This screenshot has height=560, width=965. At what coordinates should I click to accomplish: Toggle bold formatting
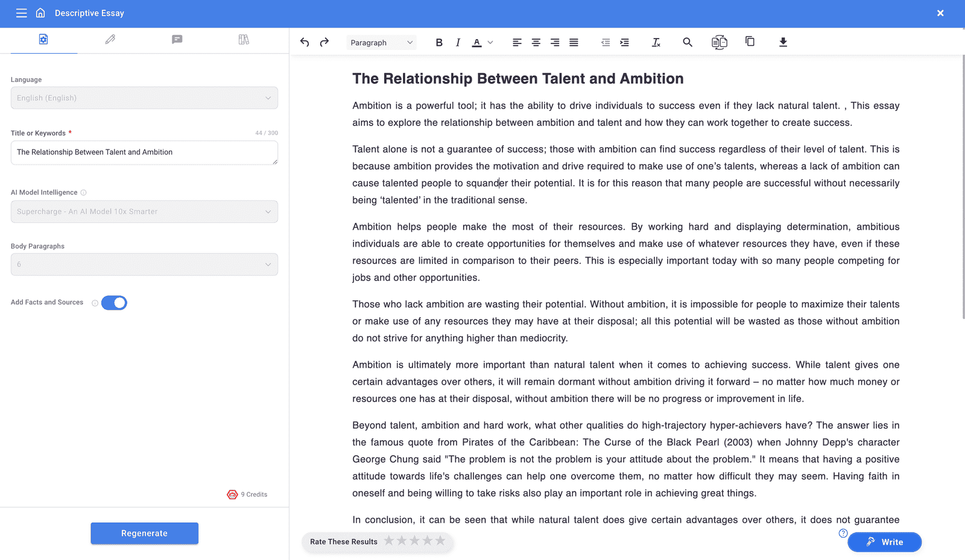[439, 42]
